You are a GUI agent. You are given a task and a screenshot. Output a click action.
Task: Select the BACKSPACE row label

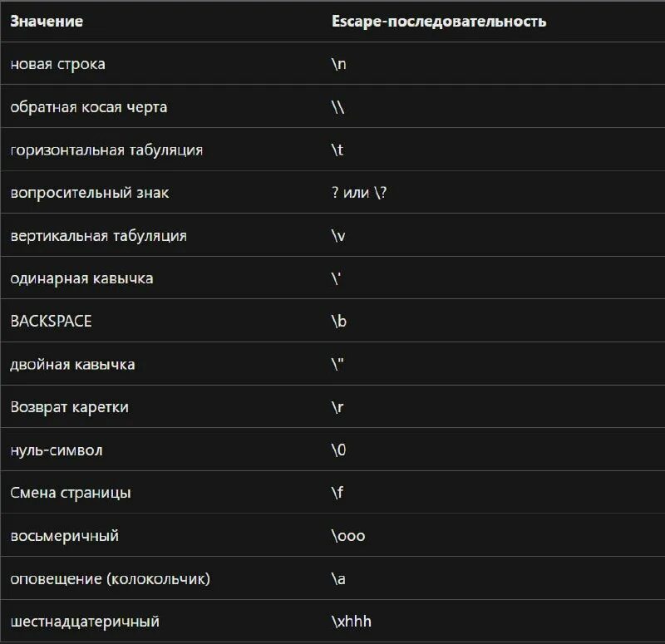point(51,322)
